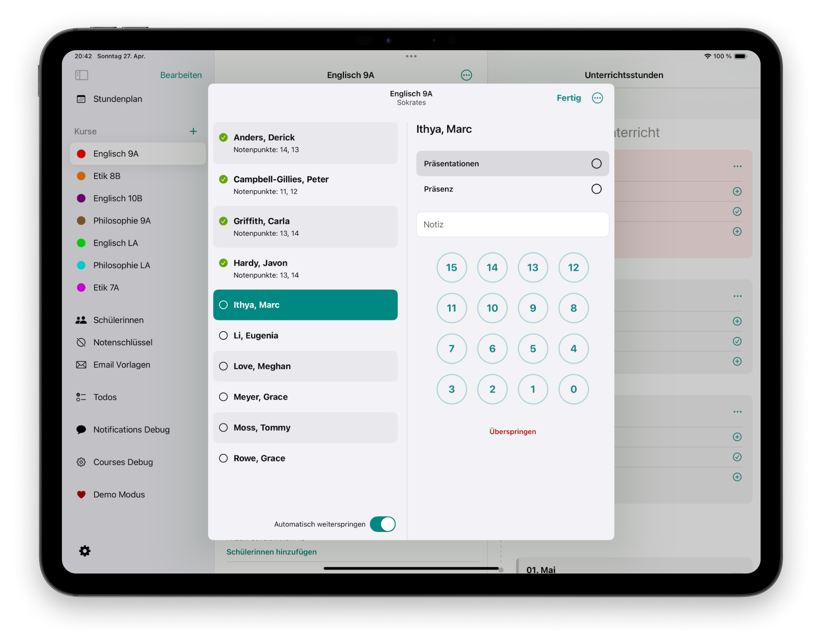Screen dimensions: 822x644
Task: Pick 4 points on the keypad
Action: tap(573, 348)
